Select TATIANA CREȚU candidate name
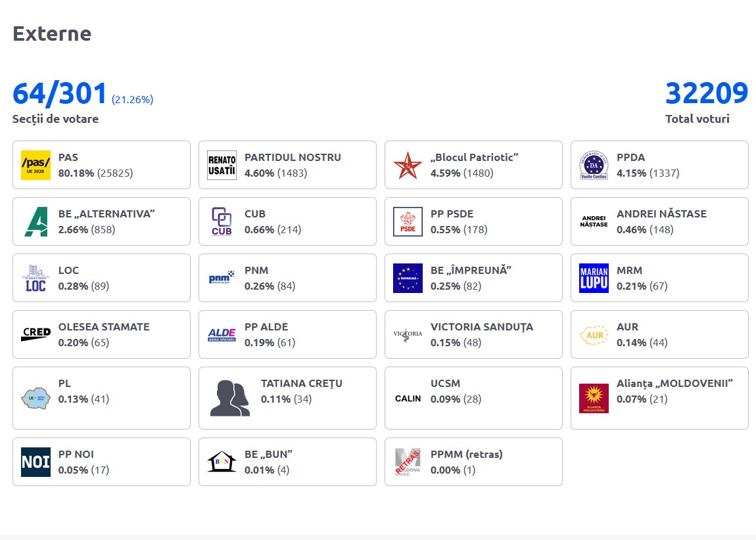 tap(301, 384)
